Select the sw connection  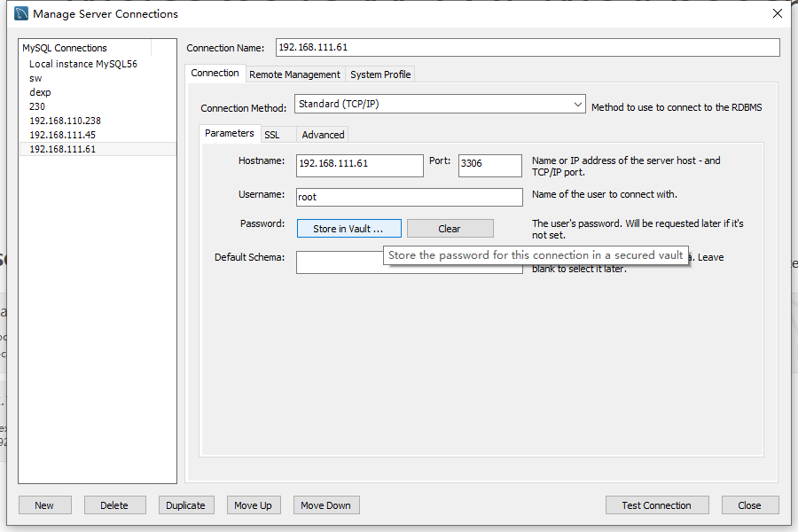(98, 78)
